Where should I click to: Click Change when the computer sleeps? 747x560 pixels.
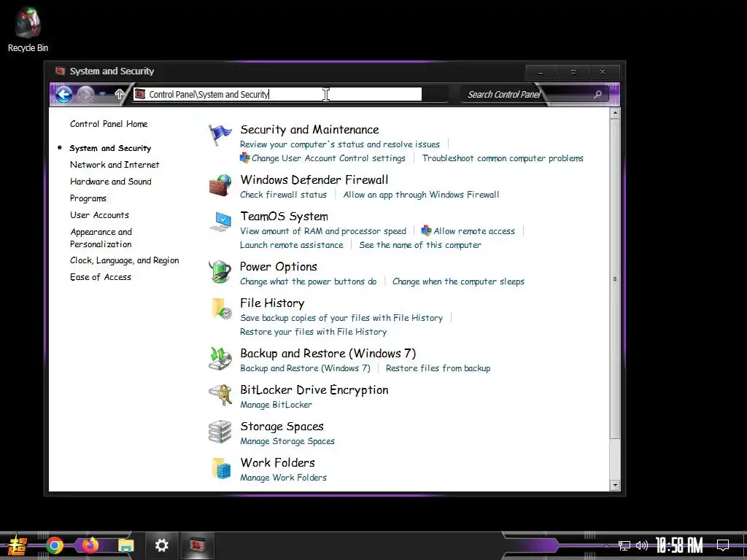(458, 282)
